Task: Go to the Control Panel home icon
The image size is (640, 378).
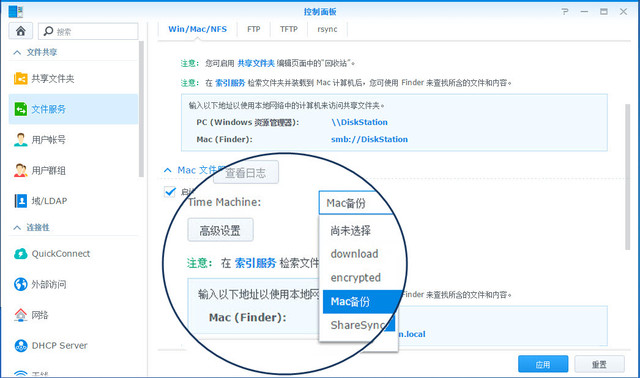Action: [x=20, y=31]
